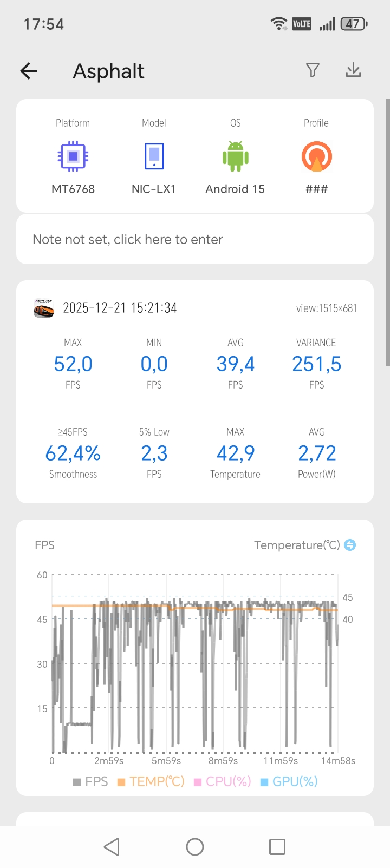
Task: Tap the back arrow icon
Action: coord(29,71)
